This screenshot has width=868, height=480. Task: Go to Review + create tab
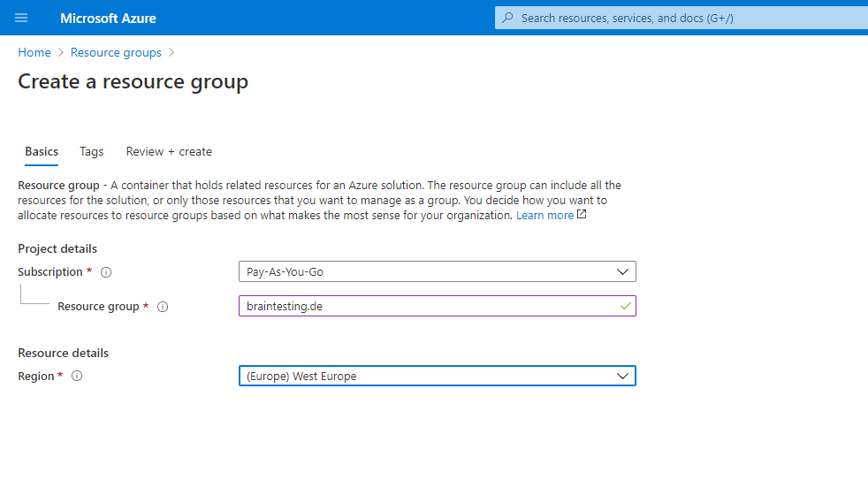coord(169,152)
